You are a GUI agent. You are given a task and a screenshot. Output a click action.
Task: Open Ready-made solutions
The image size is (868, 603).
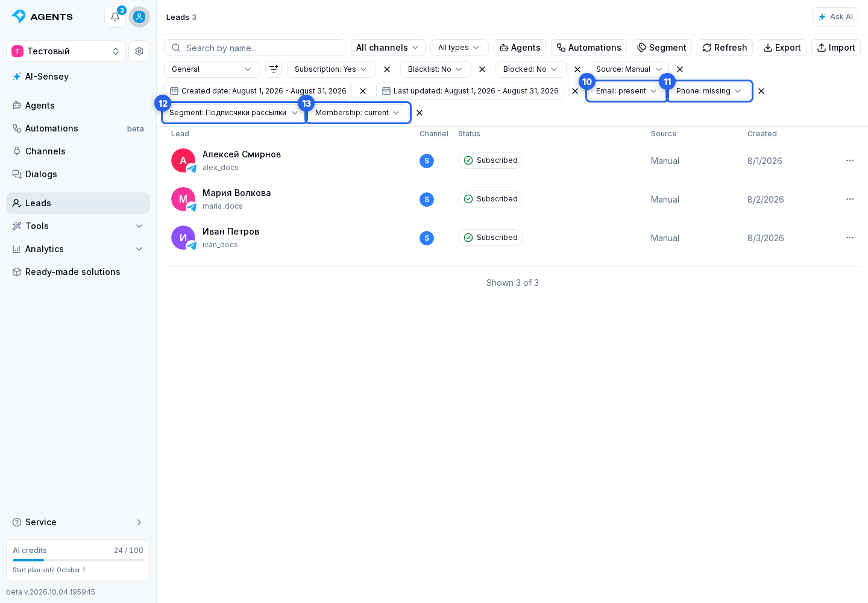tap(78, 272)
